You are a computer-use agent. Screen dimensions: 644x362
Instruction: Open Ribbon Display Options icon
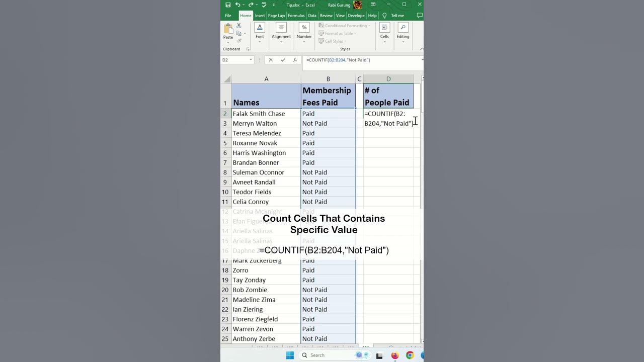(x=373, y=5)
